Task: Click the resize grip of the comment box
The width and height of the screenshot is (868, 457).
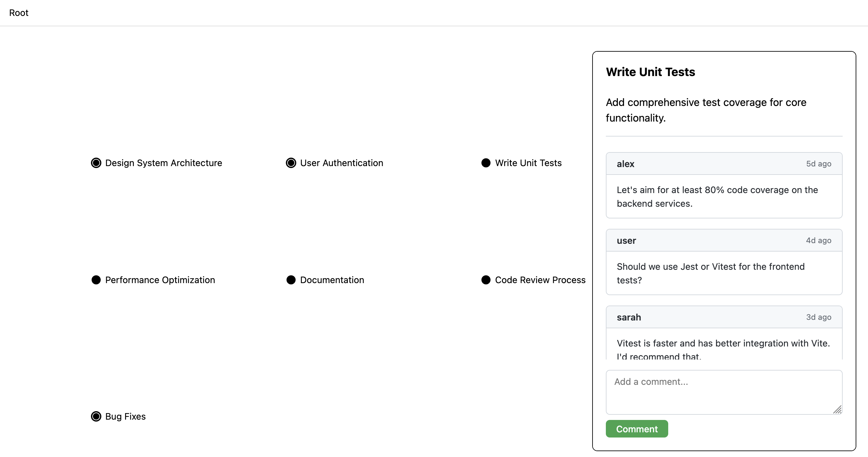Action: (x=838, y=410)
